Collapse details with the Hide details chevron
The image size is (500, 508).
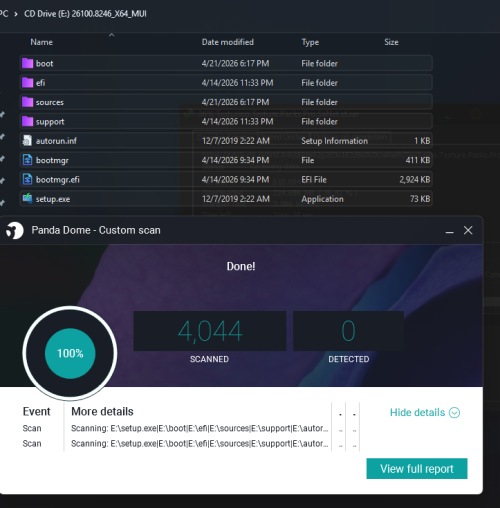(454, 413)
